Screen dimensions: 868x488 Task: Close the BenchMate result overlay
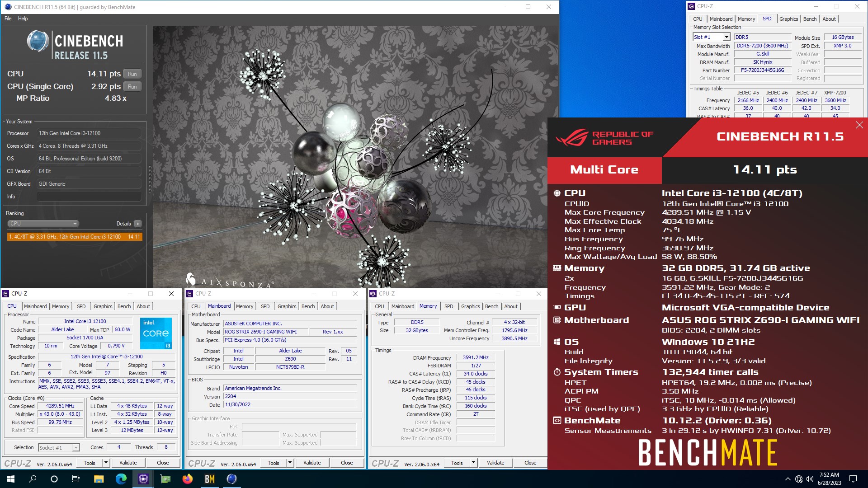859,125
